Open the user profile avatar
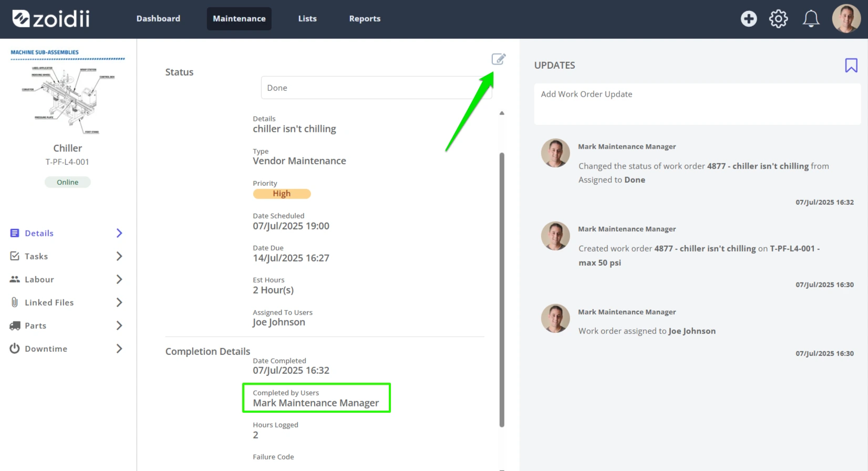Screen dimensions: 868x471 (846, 19)
